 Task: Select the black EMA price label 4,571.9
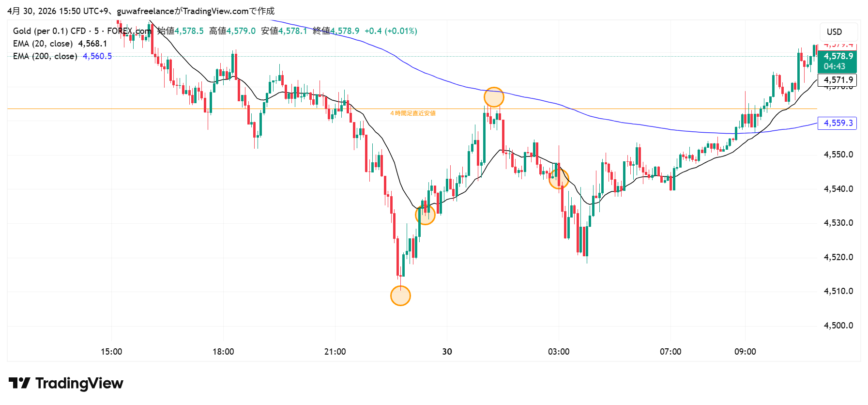[838, 80]
